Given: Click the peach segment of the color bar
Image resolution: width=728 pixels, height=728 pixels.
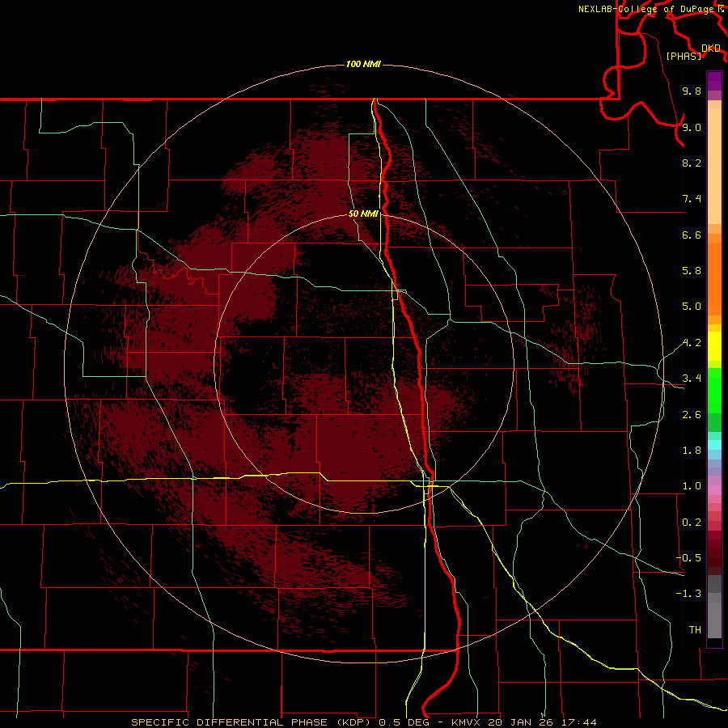Looking at the screenshot, I should pyautogui.click(x=714, y=166).
